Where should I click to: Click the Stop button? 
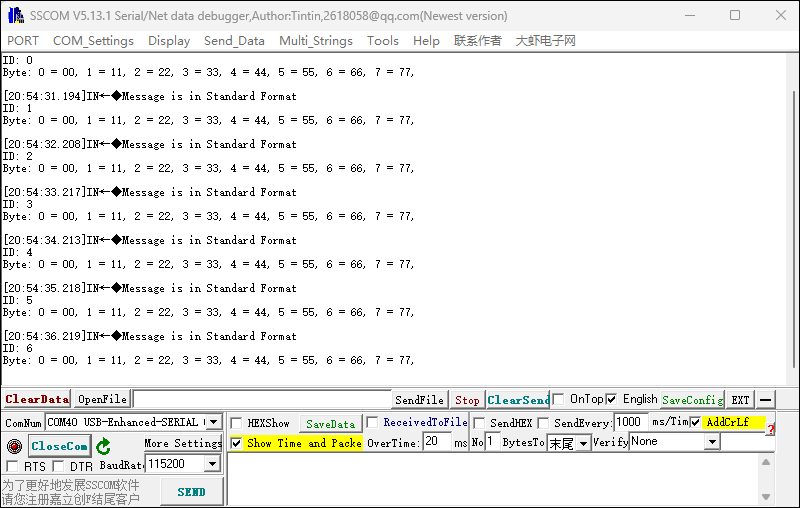467,400
